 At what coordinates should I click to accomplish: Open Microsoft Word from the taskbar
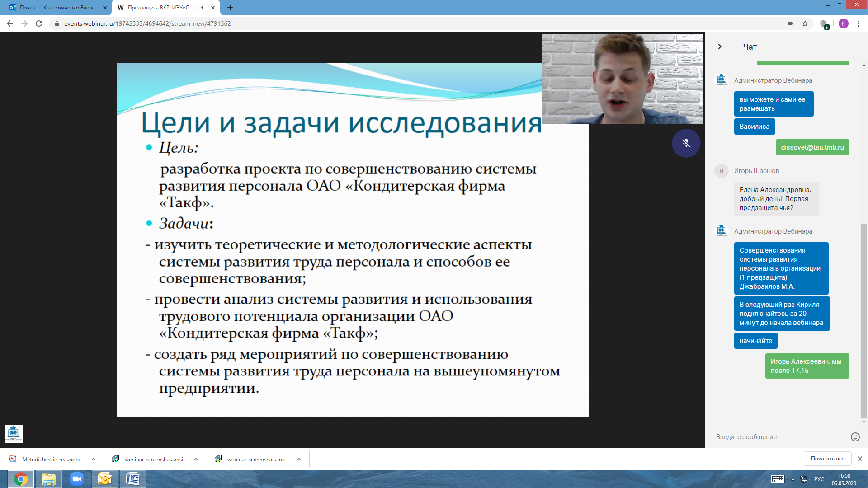[x=132, y=479]
